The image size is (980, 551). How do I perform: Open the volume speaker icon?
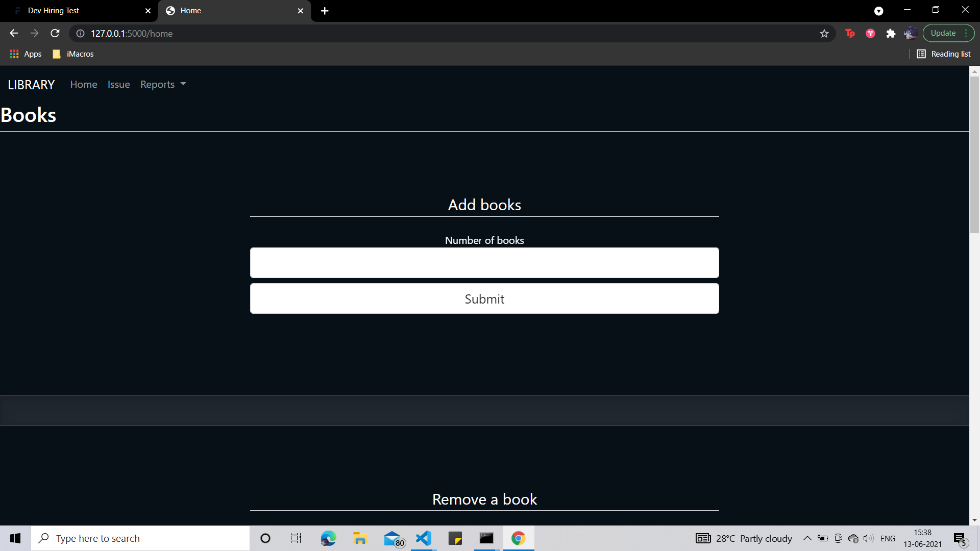click(x=868, y=538)
